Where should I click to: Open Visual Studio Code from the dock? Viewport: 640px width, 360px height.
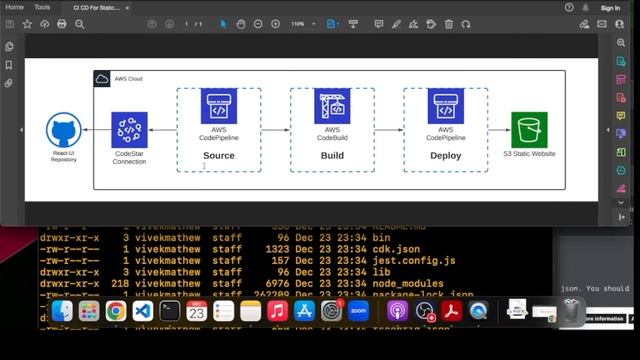tap(142, 311)
